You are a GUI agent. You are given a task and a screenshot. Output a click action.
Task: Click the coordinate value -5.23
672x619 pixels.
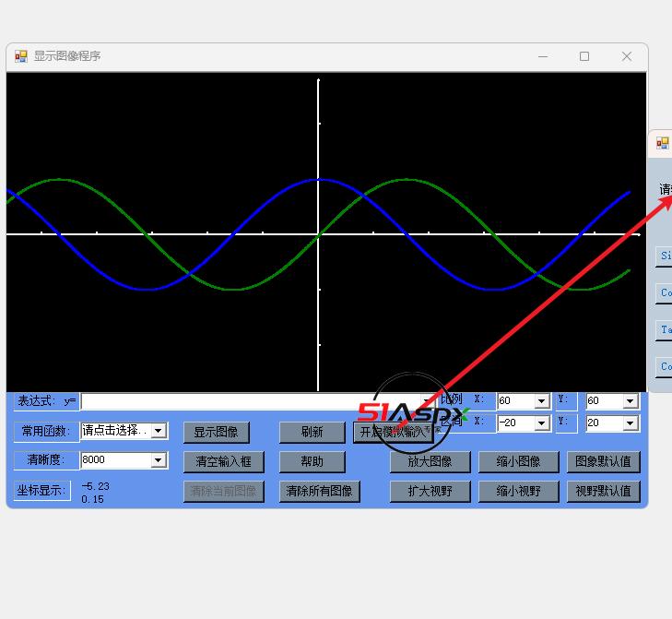(x=96, y=486)
